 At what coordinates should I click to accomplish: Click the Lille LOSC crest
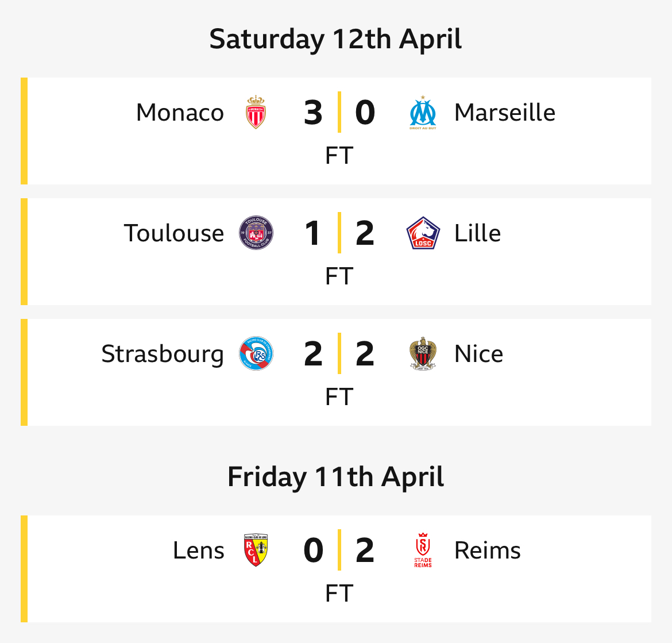tap(423, 233)
